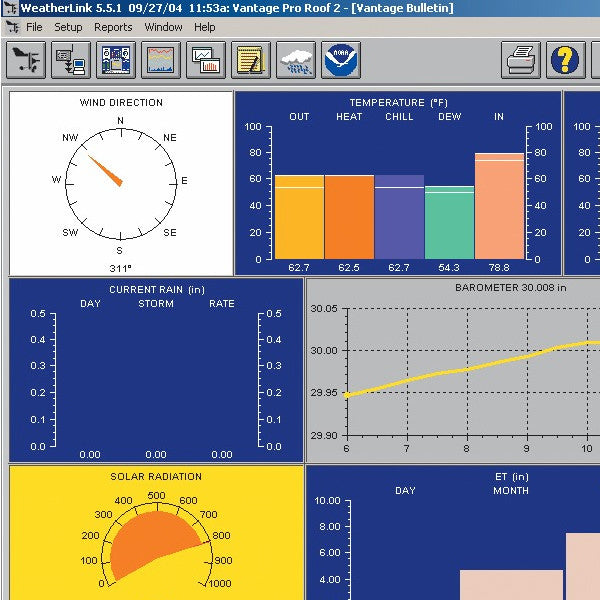
Task: Click the yellow barometer trend line
Action: tap(473, 369)
